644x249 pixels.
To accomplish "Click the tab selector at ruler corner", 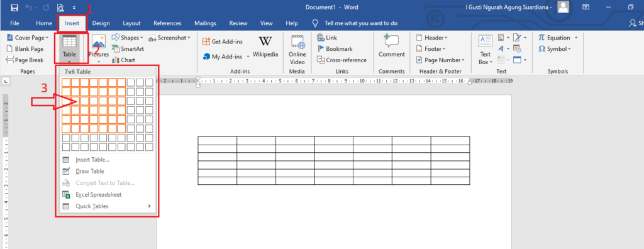I will (x=6, y=82).
